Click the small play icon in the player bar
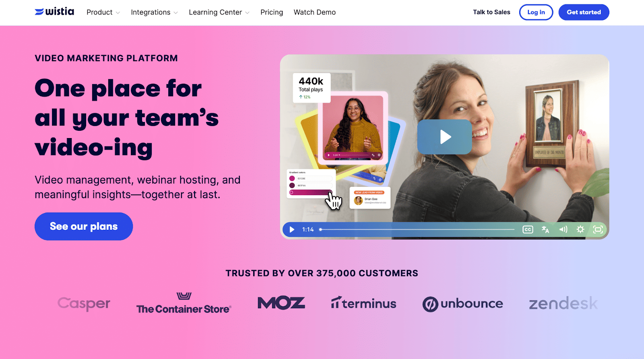The image size is (644, 359). point(292,229)
